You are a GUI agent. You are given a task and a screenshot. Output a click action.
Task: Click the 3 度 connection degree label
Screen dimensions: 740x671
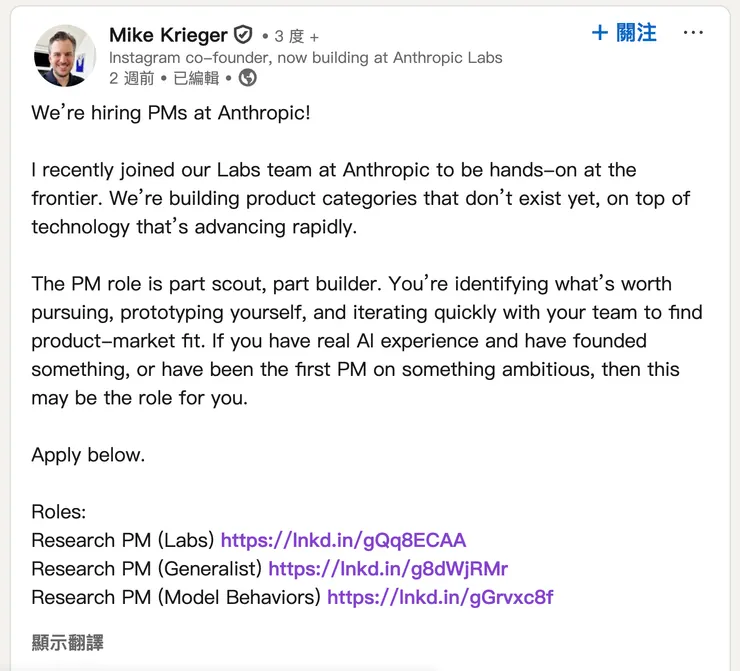pyautogui.click(x=289, y=36)
